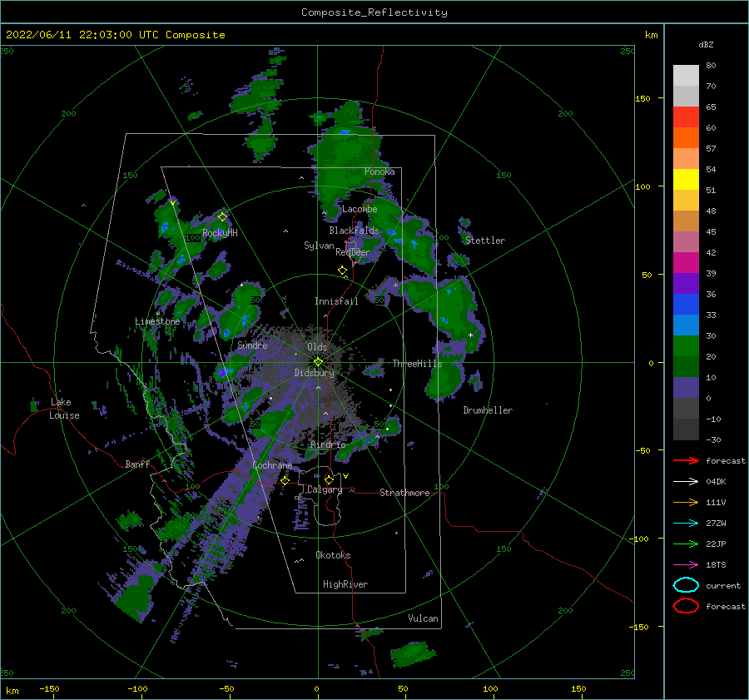Click the red forecast arrow in legend
Screen dimensions: 749x700
pos(686,460)
